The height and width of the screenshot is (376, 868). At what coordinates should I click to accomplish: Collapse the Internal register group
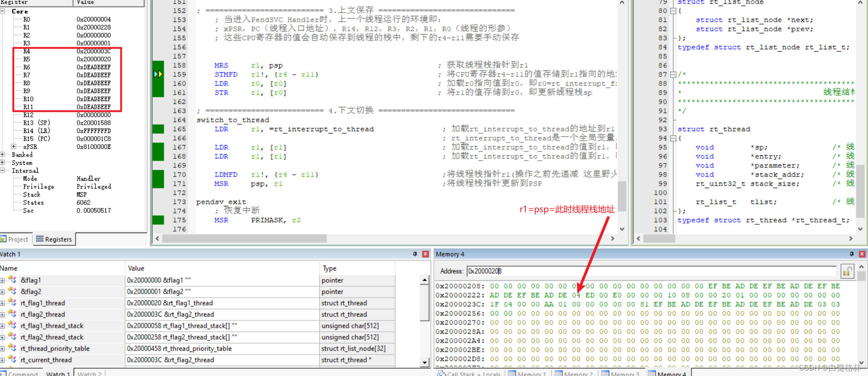[x=2, y=171]
